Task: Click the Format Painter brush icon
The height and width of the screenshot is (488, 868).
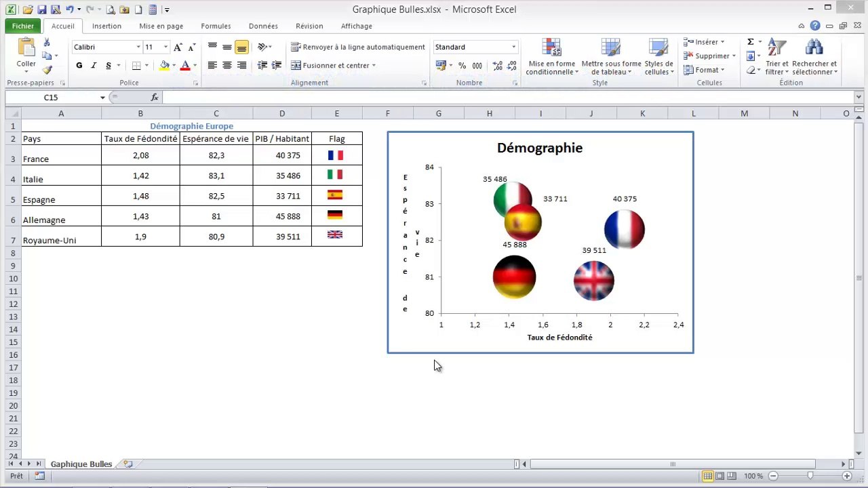Action: point(47,70)
